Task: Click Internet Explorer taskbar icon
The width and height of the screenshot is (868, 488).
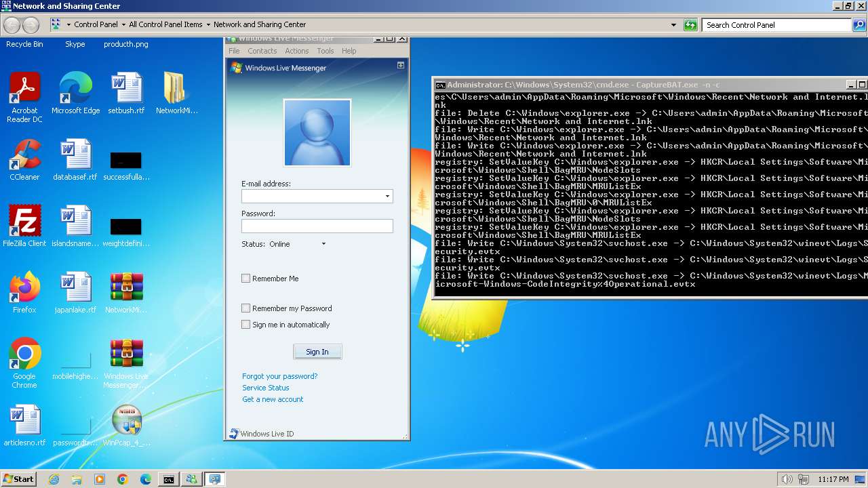Action: coord(54,479)
